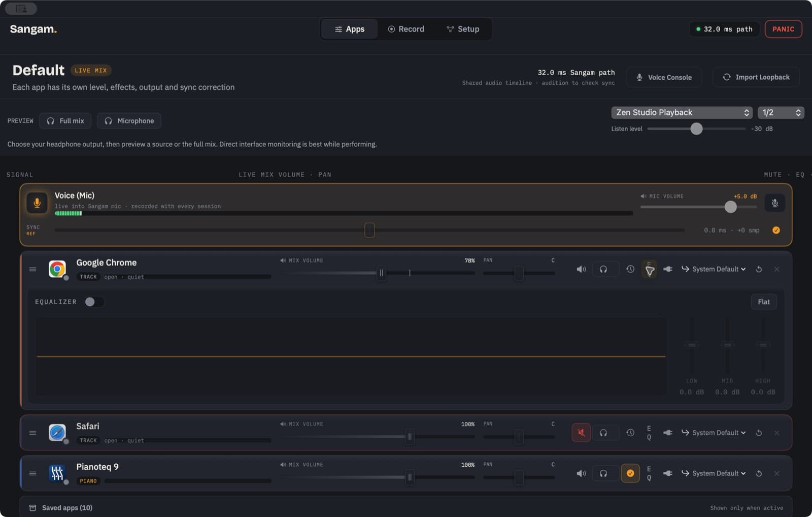Click the Voice (Mic) microphone icon
This screenshot has height=517, width=812.
tap(37, 203)
